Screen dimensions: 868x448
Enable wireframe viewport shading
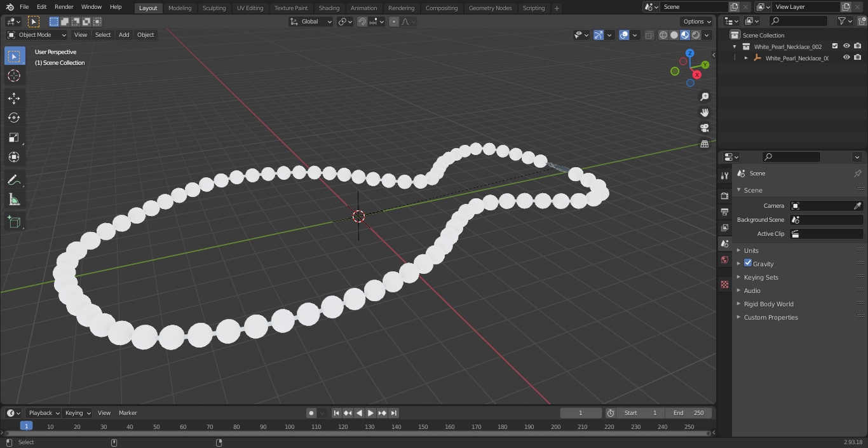663,35
